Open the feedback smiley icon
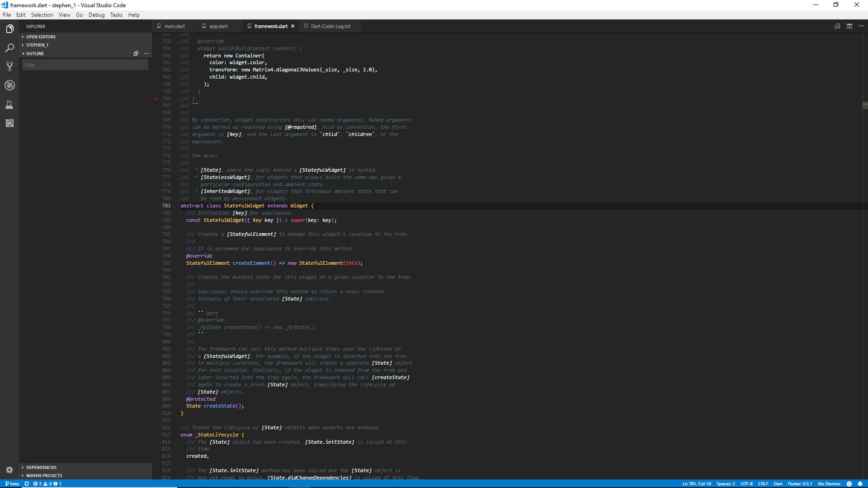Screen dimensions: 868x488 point(849,483)
